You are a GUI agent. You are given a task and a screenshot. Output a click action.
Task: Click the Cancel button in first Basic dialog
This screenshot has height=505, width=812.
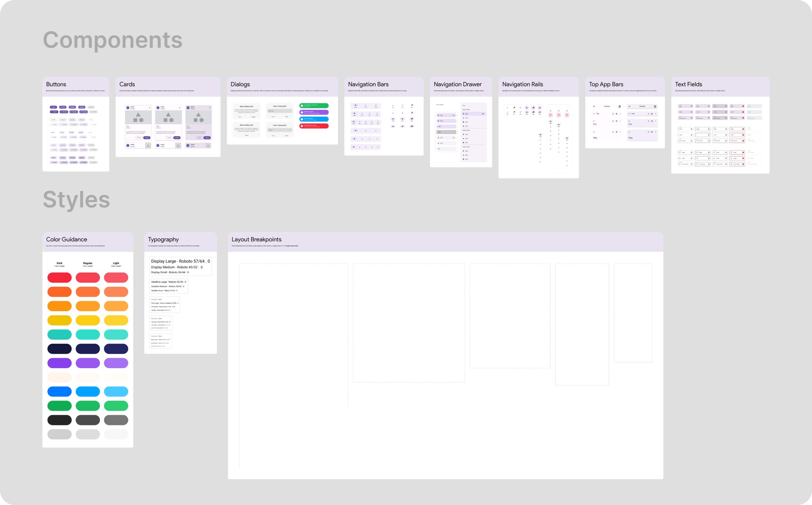[x=253, y=117]
